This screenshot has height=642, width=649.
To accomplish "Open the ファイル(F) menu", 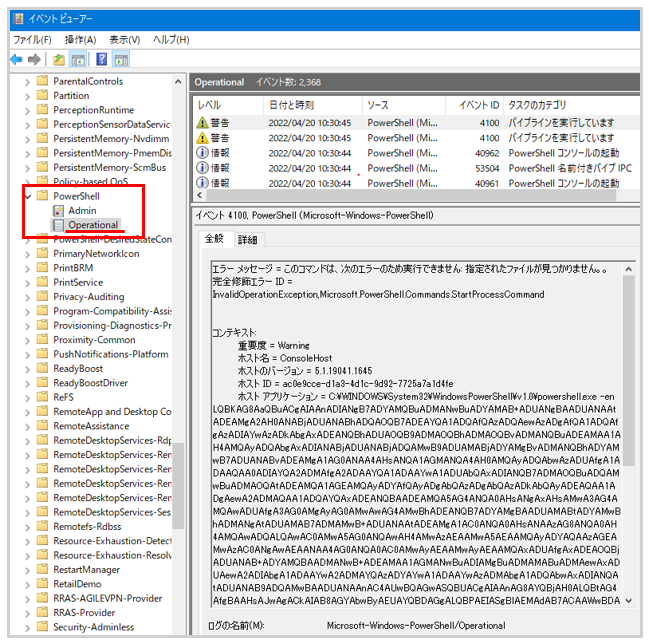I will point(32,40).
